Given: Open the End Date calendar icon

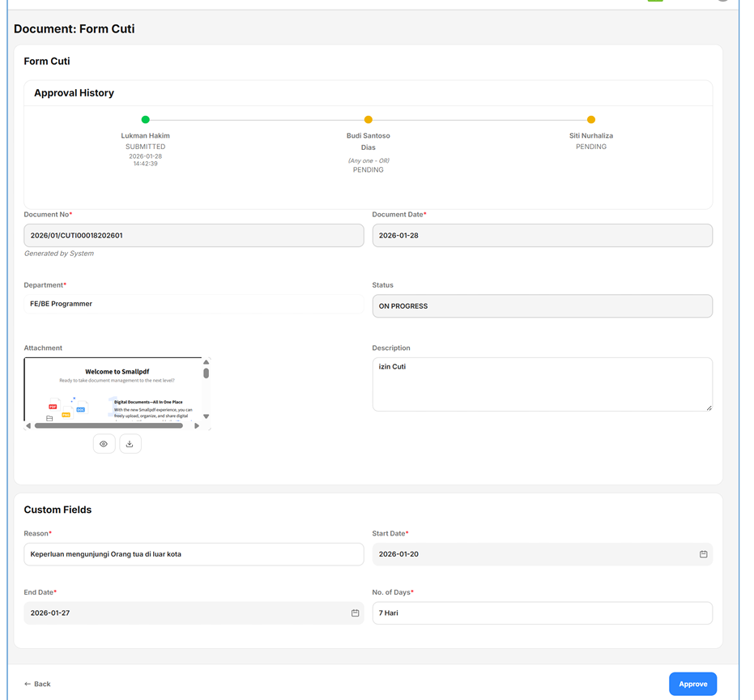Looking at the screenshot, I should point(355,613).
